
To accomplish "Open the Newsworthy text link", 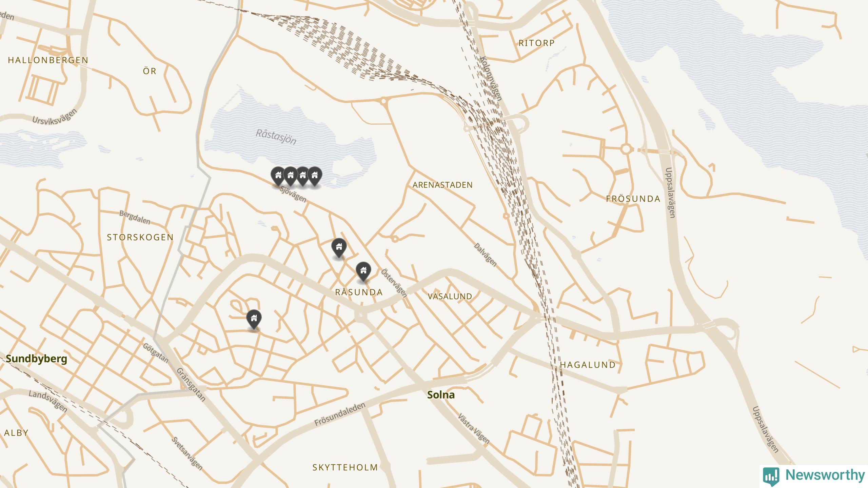I will pos(826,475).
